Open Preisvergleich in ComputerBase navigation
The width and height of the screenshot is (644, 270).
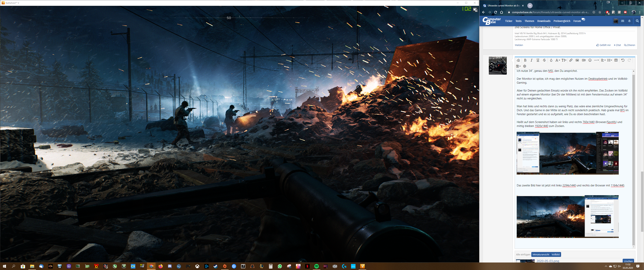562,21
